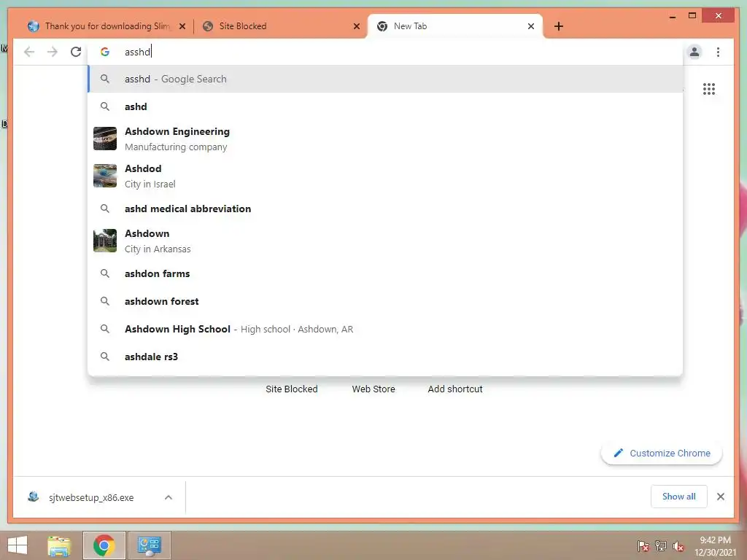Open Chrome's three-dot menu

click(x=718, y=52)
